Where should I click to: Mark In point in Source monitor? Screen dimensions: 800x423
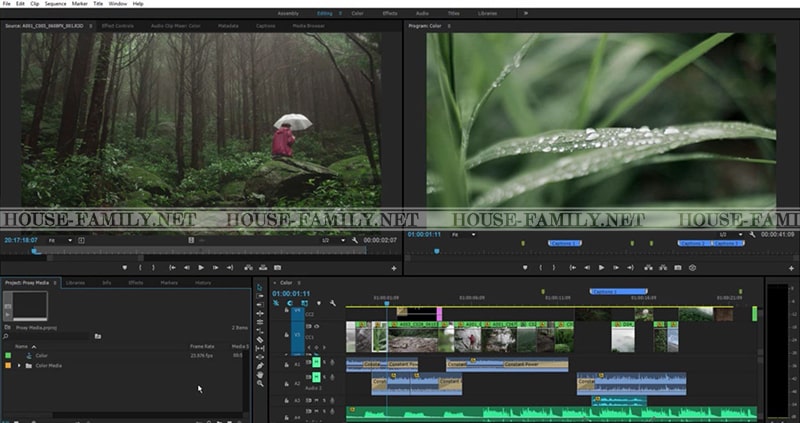pyautogui.click(x=140, y=267)
